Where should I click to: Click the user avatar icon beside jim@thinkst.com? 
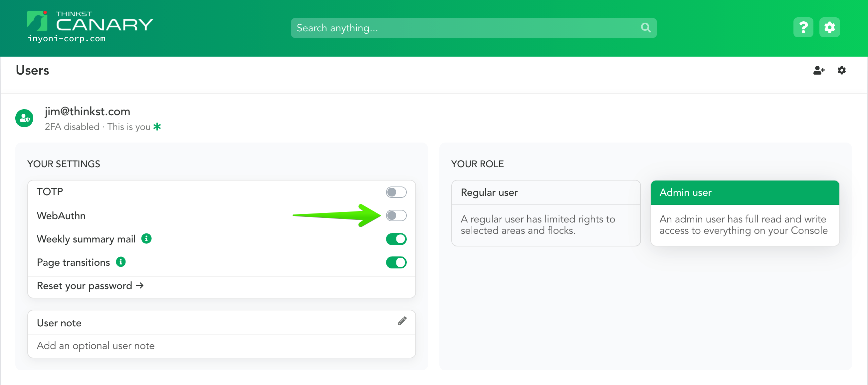(24, 118)
